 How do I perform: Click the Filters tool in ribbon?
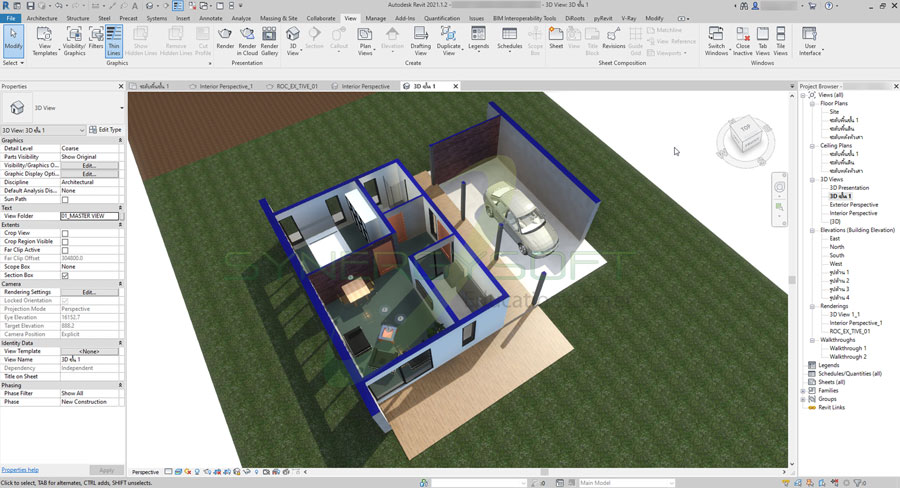click(x=96, y=40)
